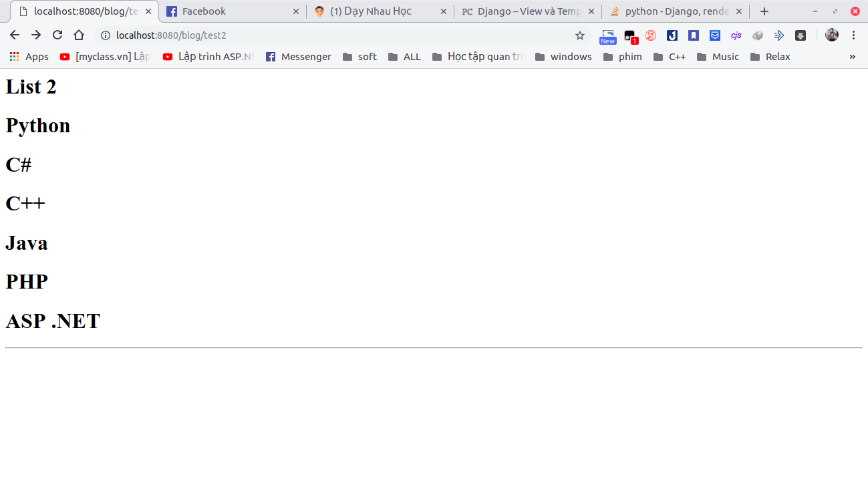Expand the Music bookmarks folder
This screenshot has width=868, height=495.
click(x=718, y=57)
